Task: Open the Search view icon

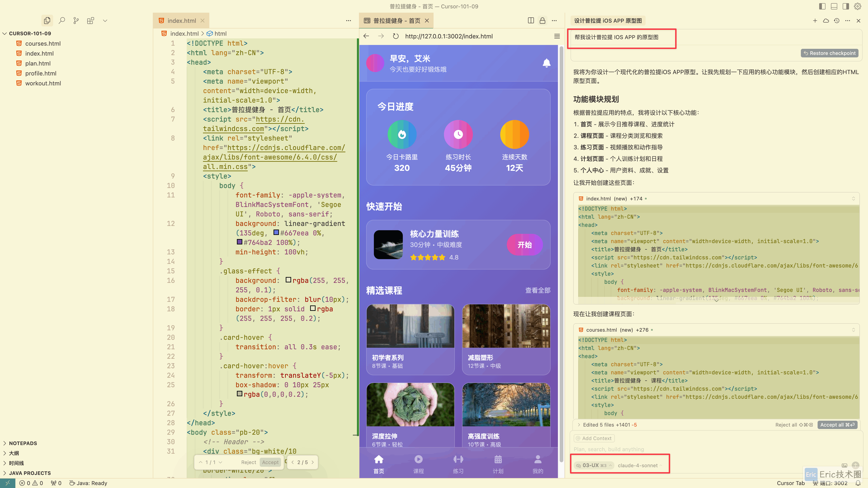Action: tap(62, 21)
